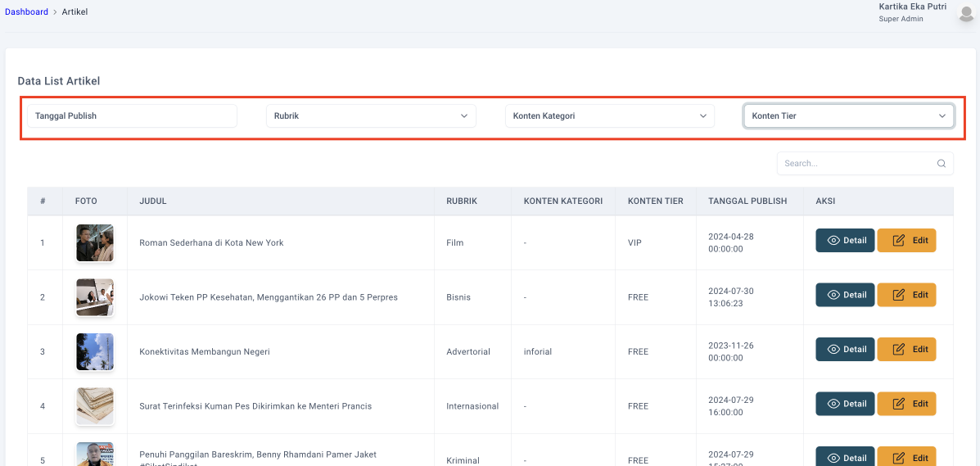980x466 pixels.
Task: Click the title Surat Terinfeksi Kuman Pes
Action: point(255,406)
